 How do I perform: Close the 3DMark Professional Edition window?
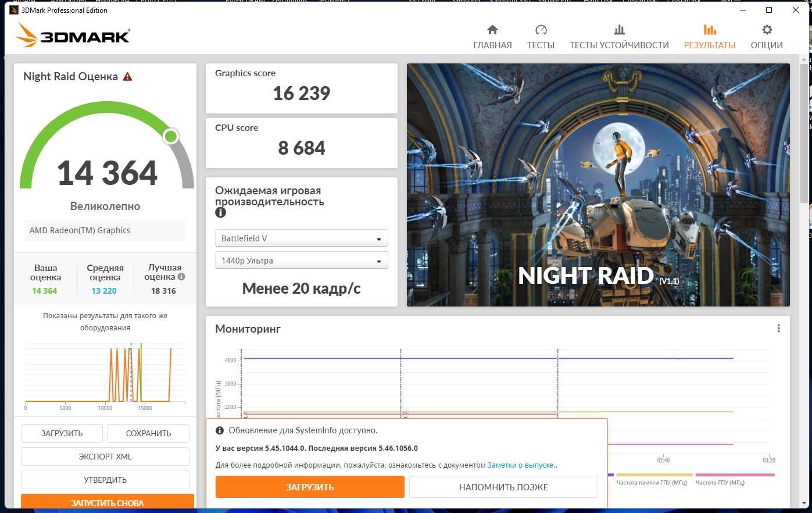[796, 10]
